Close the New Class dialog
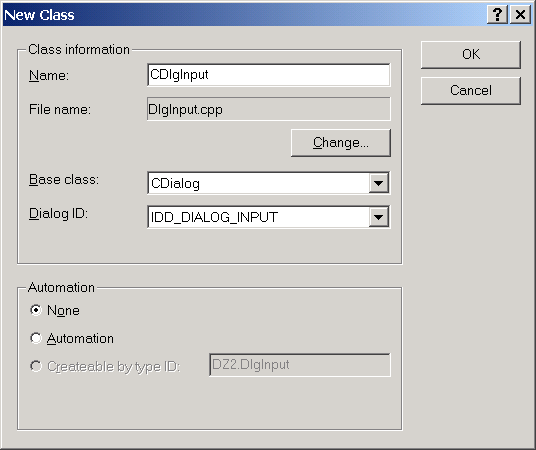Image resolution: width=536 pixels, height=450 pixels. pyautogui.click(x=520, y=15)
